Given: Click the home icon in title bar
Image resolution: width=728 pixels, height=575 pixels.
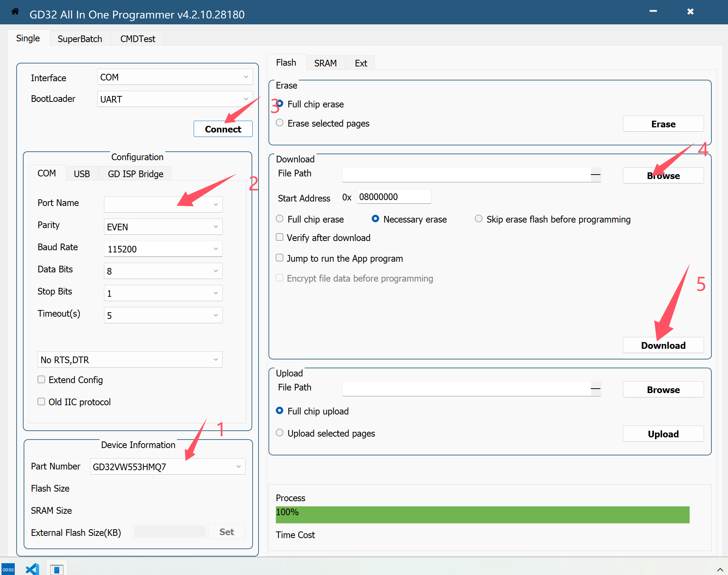Looking at the screenshot, I should tap(15, 11).
